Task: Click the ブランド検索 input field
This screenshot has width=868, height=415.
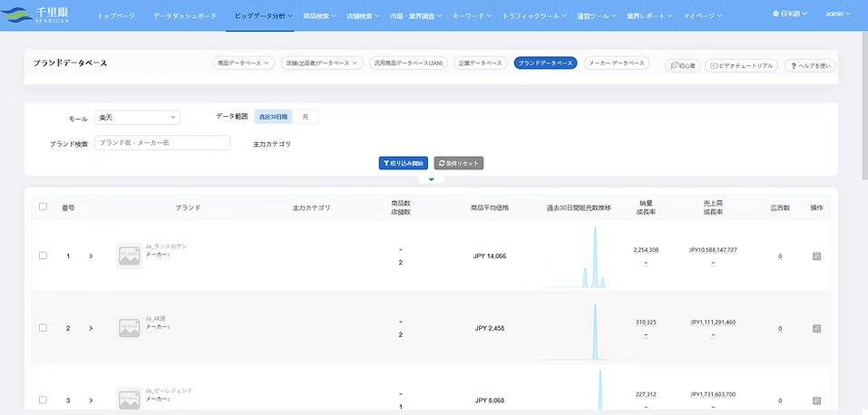Action: coord(162,143)
